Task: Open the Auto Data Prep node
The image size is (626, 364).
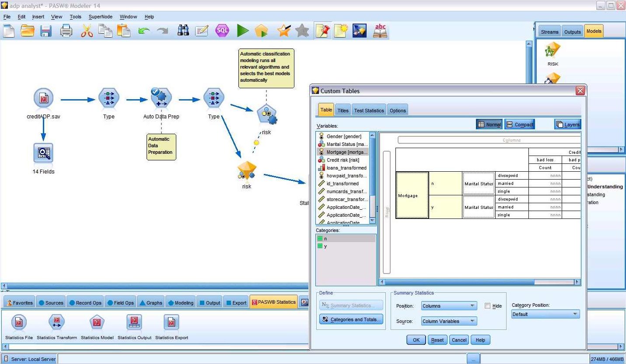Action: point(161,97)
